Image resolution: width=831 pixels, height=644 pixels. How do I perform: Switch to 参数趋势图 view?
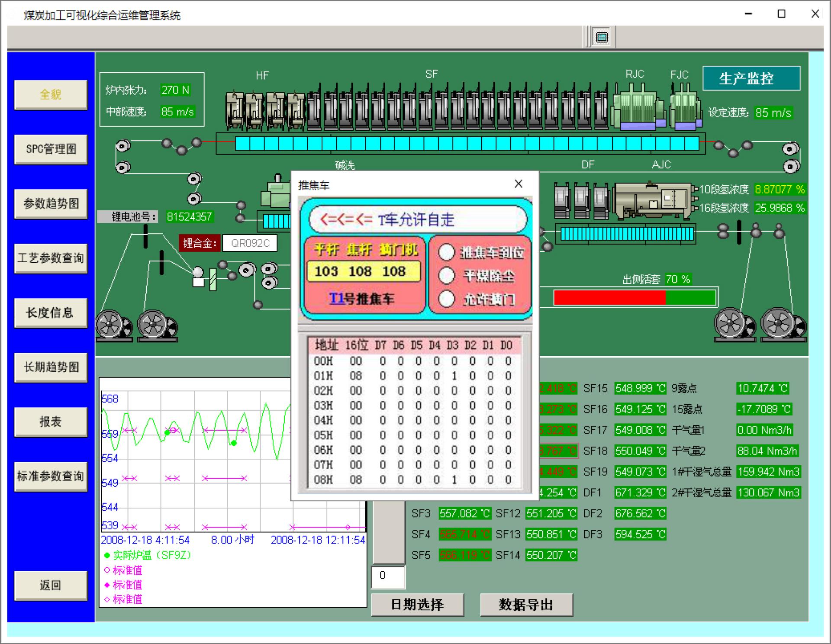pos(51,204)
